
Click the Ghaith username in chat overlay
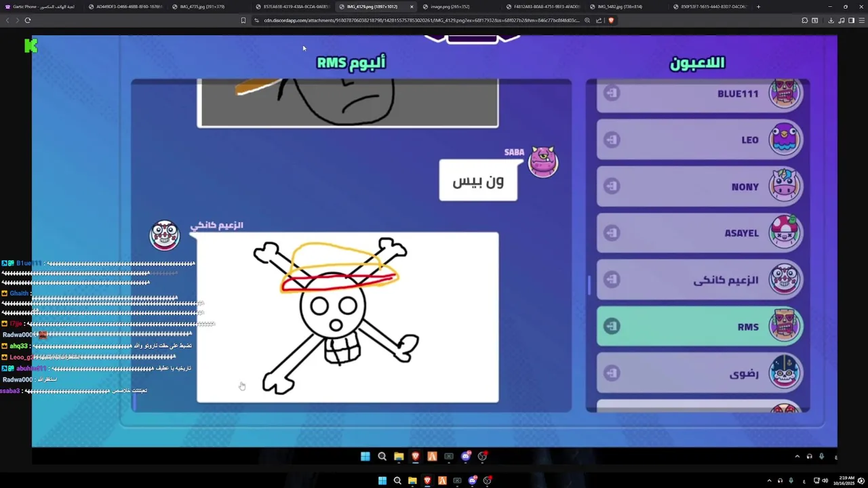[x=19, y=294]
